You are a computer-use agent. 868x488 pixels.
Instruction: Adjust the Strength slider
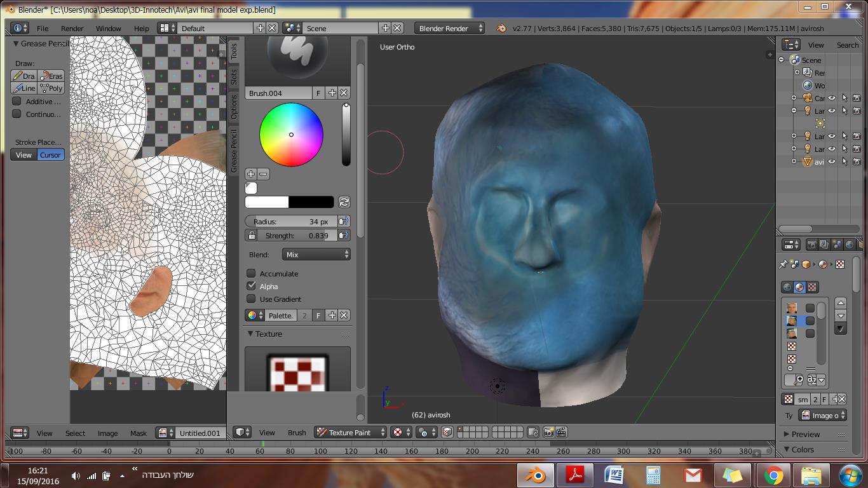pos(297,235)
